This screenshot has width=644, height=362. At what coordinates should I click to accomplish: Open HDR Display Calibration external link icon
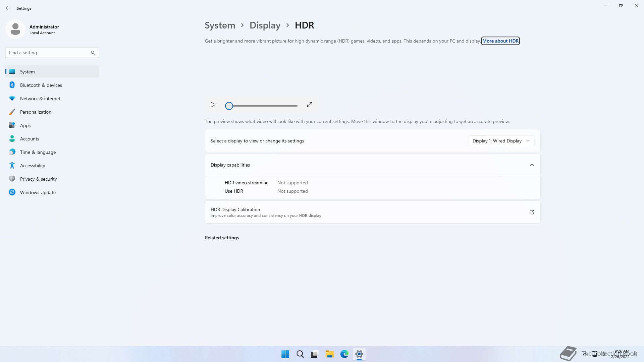coord(532,212)
